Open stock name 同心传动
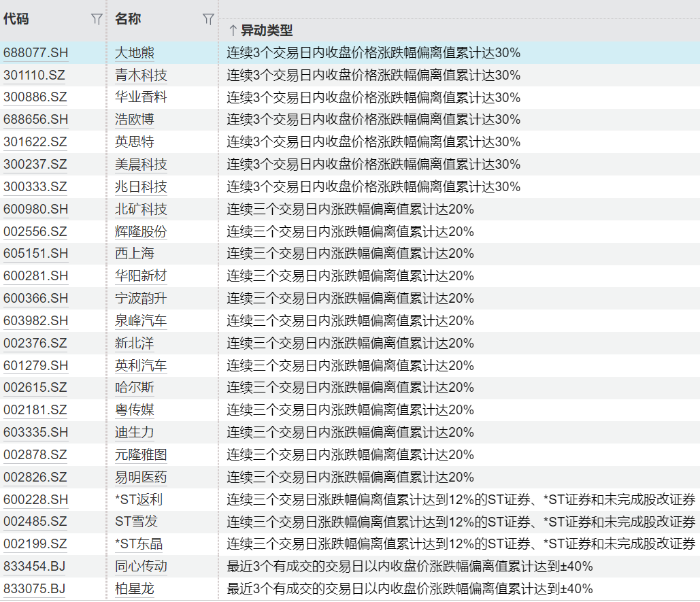This screenshot has height=602, width=700. coord(141,567)
